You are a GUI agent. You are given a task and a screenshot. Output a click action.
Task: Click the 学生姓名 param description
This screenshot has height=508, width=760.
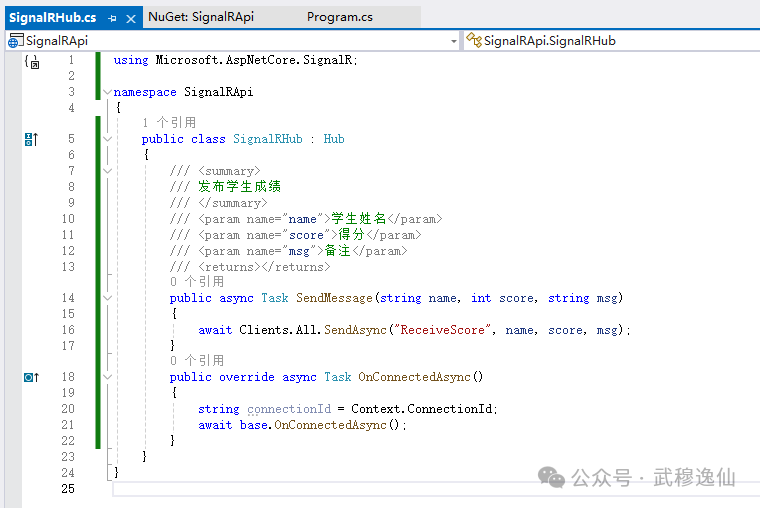click(x=359, y=219)
